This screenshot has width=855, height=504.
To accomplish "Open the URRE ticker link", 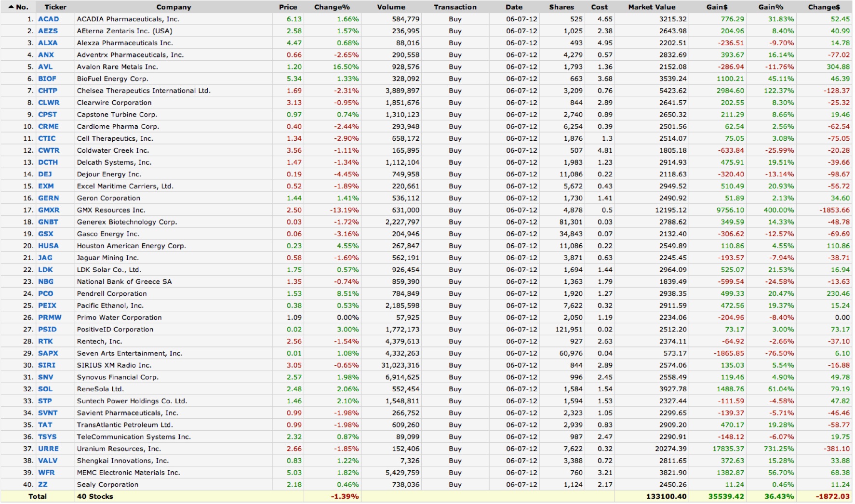I will coord(48,449).
